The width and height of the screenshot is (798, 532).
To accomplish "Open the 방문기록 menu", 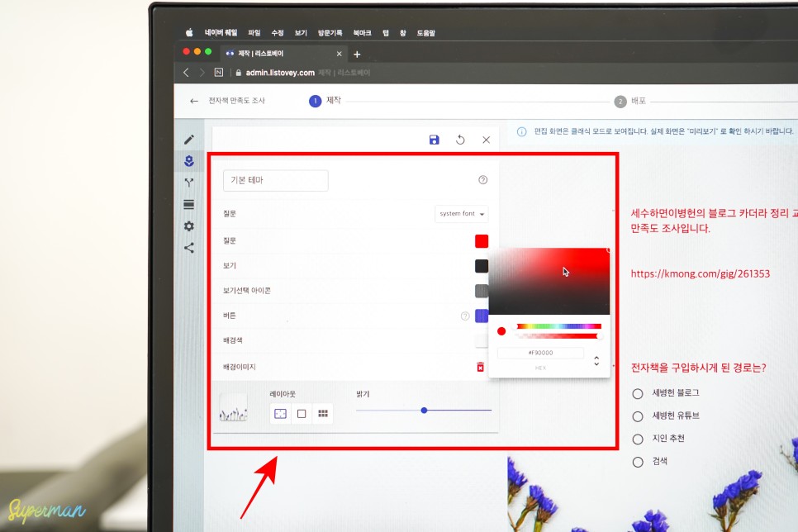I will 330,32.
